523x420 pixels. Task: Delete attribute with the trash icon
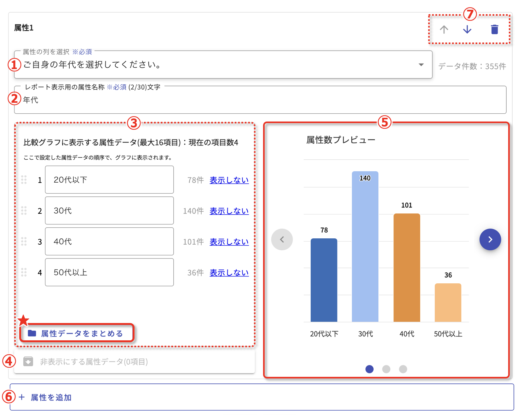pos(494,30)
